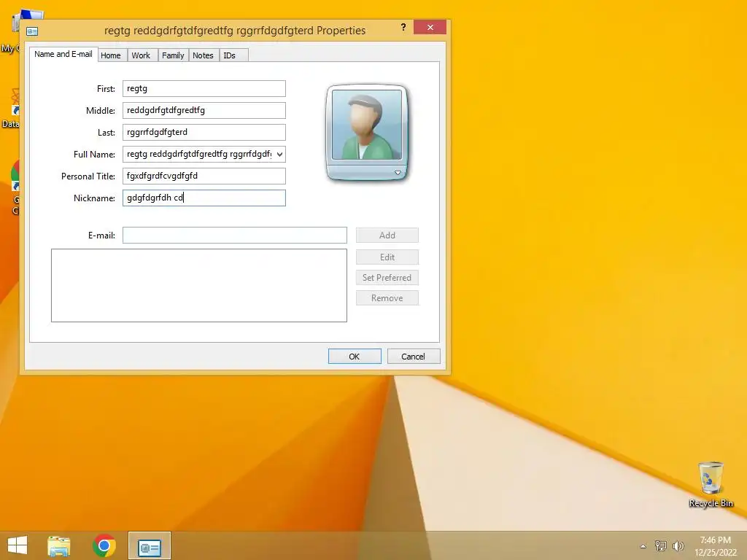Click in the Last name field
The width and height of the screenshot is (747, 560).
tap(204, 133)
